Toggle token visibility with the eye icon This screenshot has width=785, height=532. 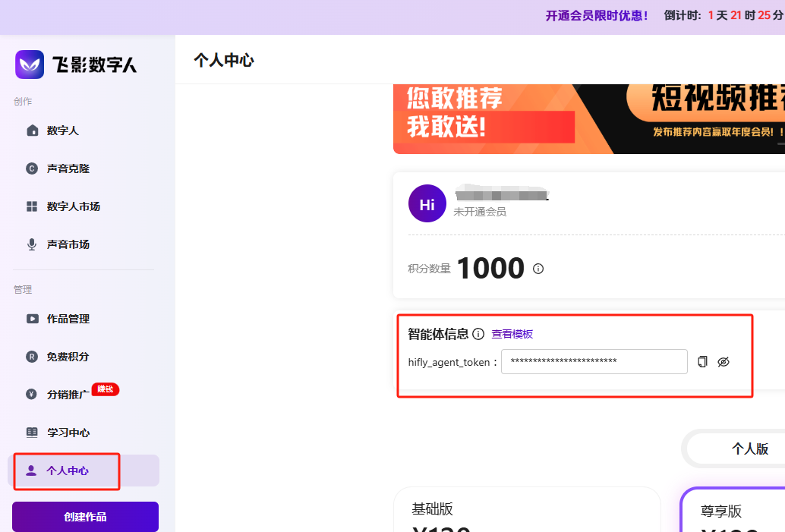724,362
